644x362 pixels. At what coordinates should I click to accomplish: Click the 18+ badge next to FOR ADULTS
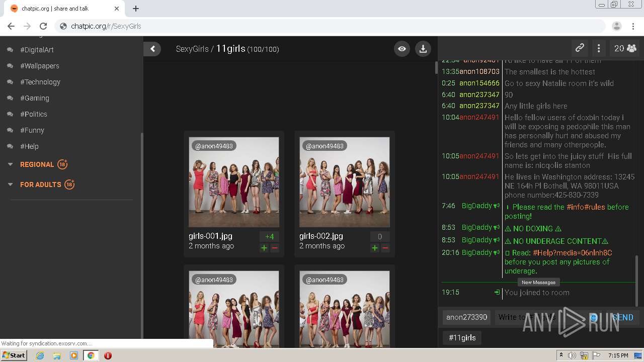point(69,185)
